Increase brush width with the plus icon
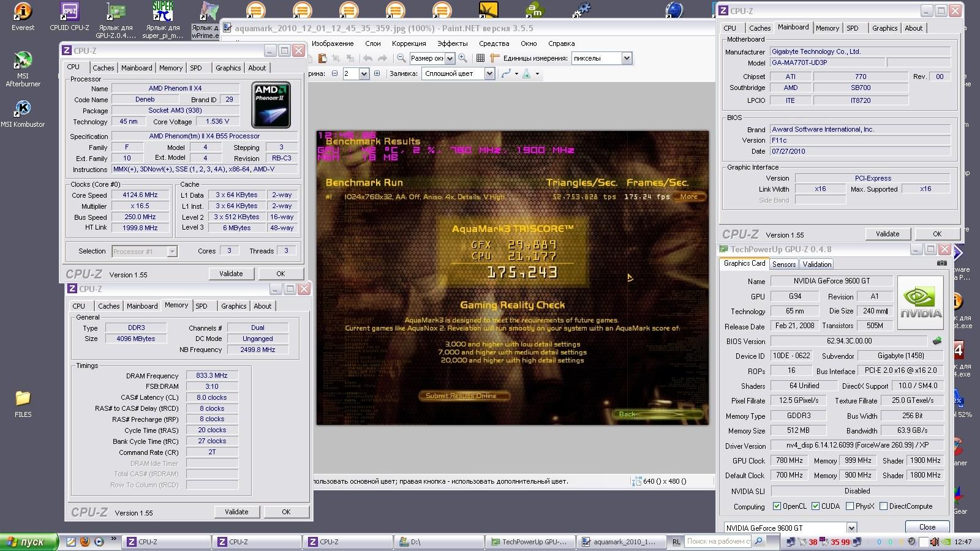This screenshot has width=980, height=551. tap(377, 73)
